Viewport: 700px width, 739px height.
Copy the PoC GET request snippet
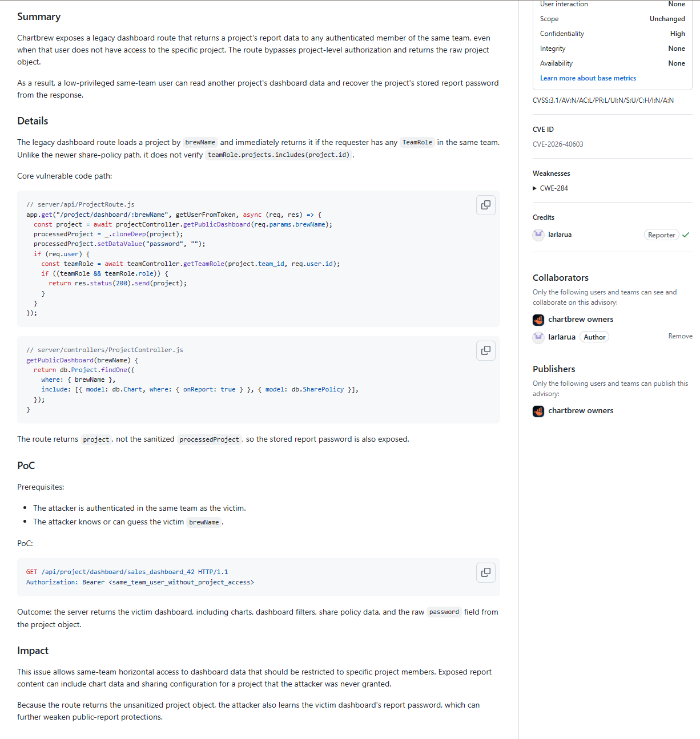486,572
